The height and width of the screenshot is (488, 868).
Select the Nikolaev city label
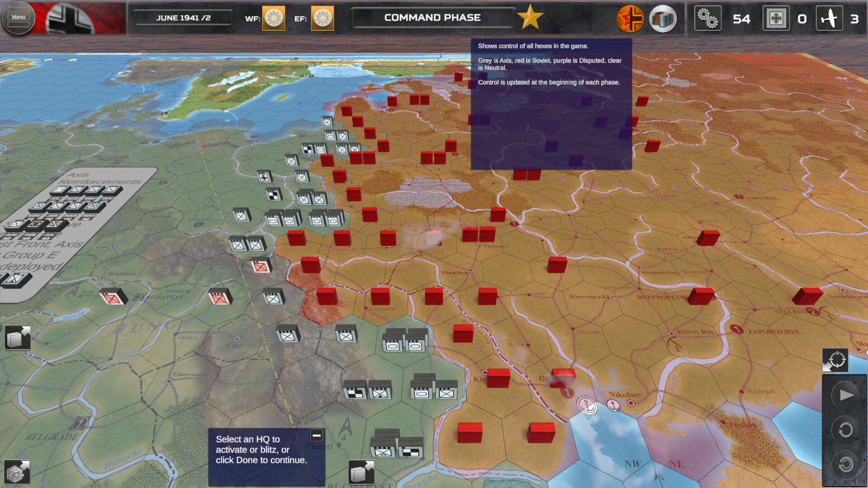pyautogui.click(x=625, y=394)
